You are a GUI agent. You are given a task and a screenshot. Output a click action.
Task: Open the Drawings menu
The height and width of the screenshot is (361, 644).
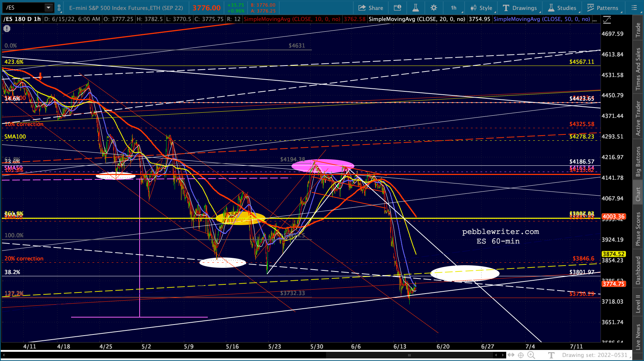(520, 8)
